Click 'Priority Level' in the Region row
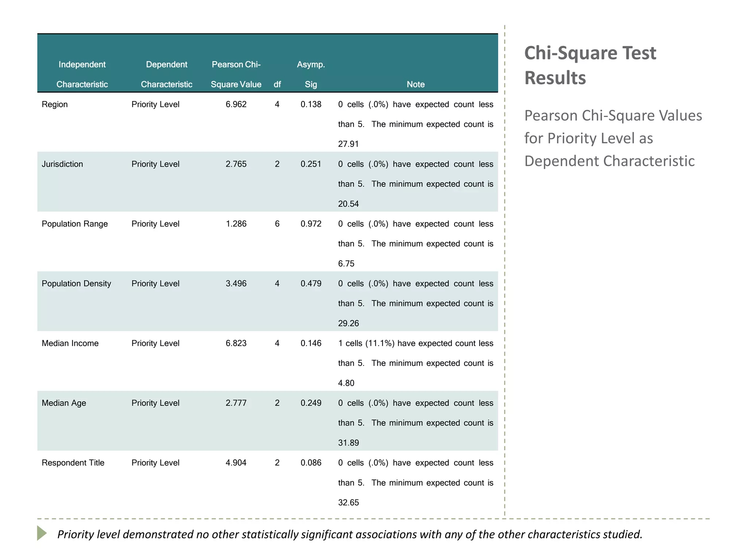Viewport: 747px width, 560px height. (x=155, y=105)
